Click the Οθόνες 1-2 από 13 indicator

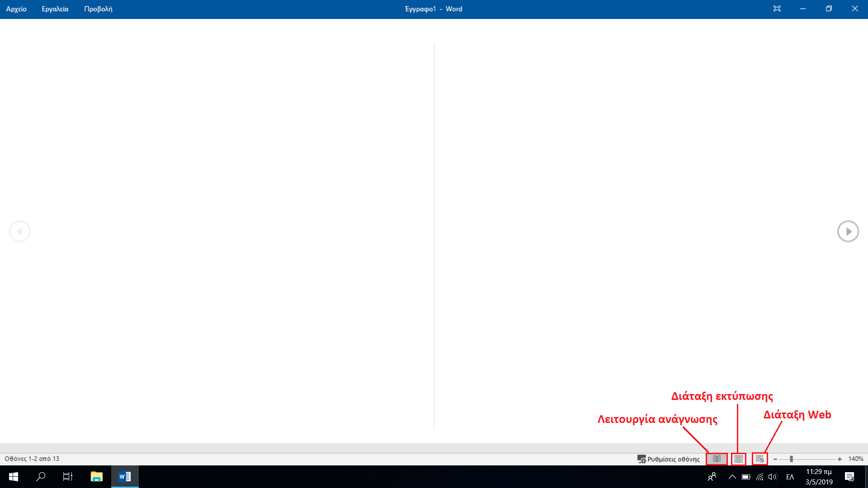point(32,459)
